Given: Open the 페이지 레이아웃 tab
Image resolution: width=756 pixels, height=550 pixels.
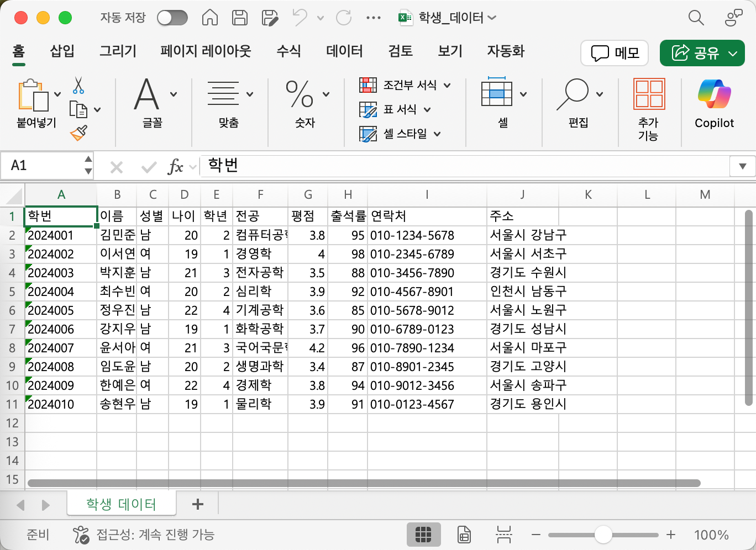Looking at the screenshot, I should (x=206, y=51).
